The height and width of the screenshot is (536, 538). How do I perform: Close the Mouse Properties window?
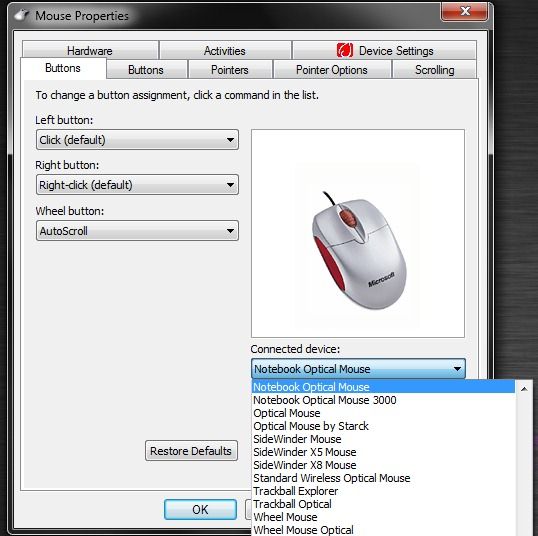[465, 11]
